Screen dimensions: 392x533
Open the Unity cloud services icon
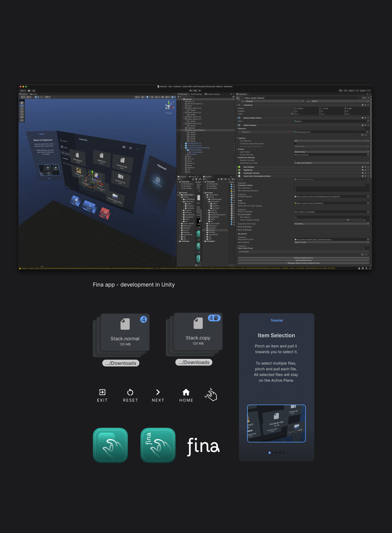[29, 91]
